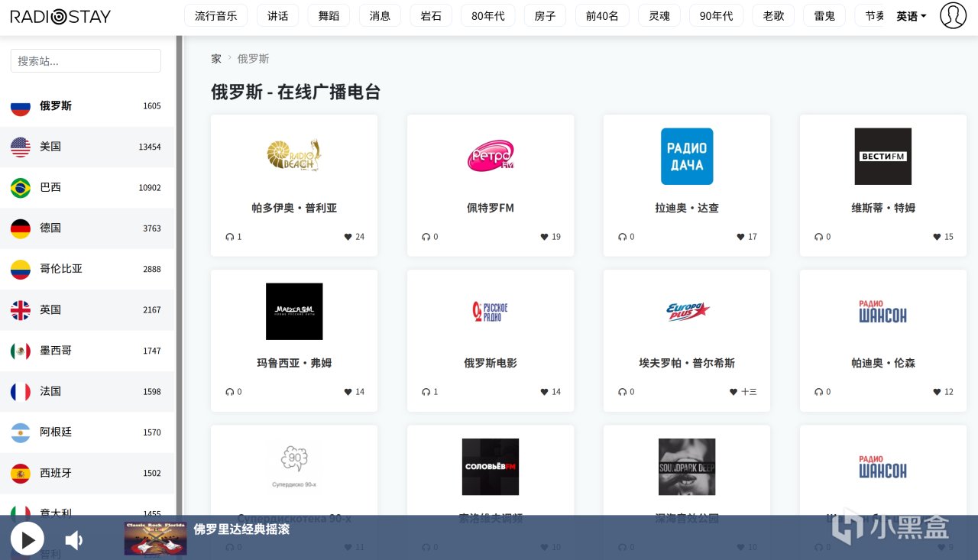Select the 老歌 genre tab
The height and width of the screenshot is (560, 978).
[x=773, y=15]
